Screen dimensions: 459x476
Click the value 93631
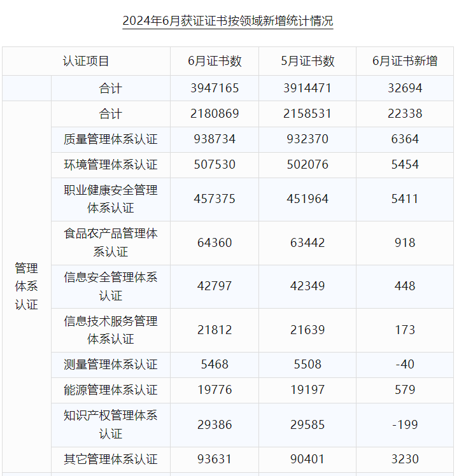pyautogui.click(x=215, y=459)
